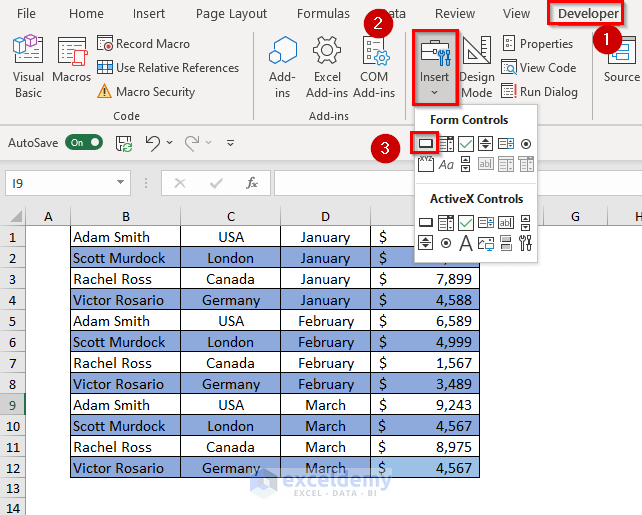The image size is (642, 515).
Task: Select the Form Controls Option Button
Action: (x=526, y=144)
